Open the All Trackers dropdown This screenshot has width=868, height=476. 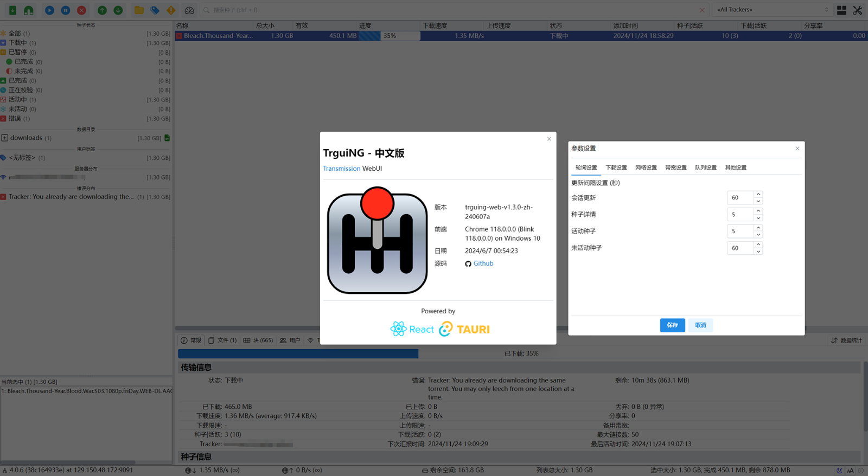pyautogui.click(x=773, y=10)
